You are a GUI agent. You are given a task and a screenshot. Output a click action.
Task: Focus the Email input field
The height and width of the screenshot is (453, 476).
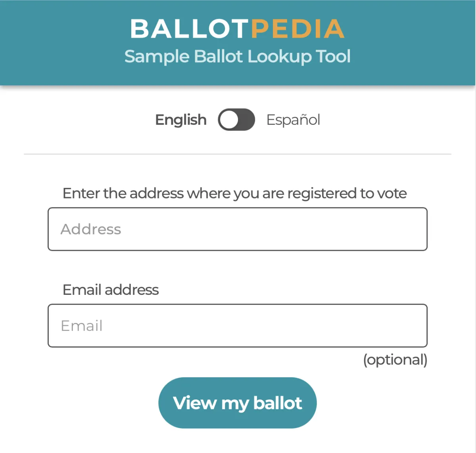point(238,326)
